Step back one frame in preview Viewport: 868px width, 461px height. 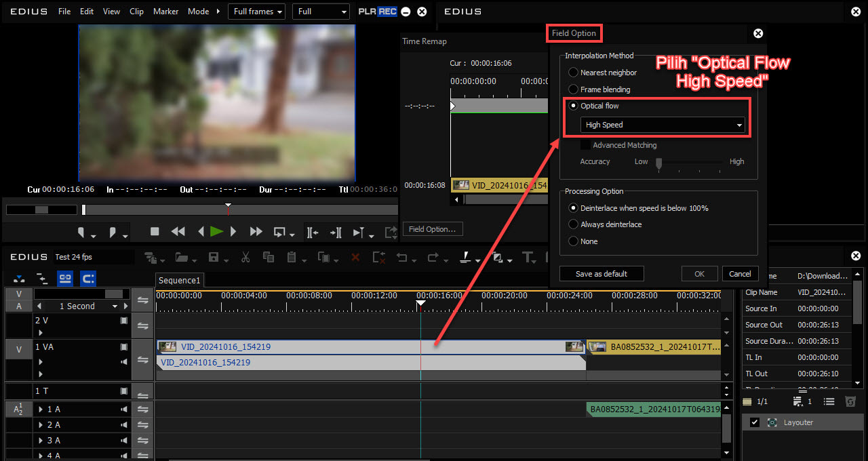tap(201, 232)
